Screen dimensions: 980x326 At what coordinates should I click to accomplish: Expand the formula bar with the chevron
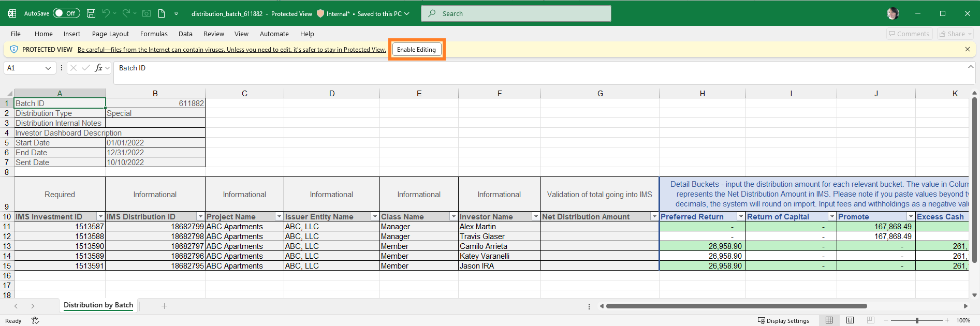971,67
